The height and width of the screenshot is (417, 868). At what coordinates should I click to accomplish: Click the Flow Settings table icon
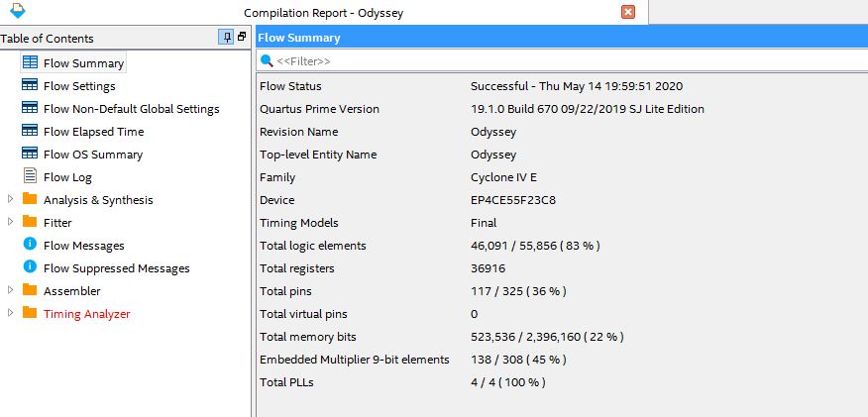(30, 85)
